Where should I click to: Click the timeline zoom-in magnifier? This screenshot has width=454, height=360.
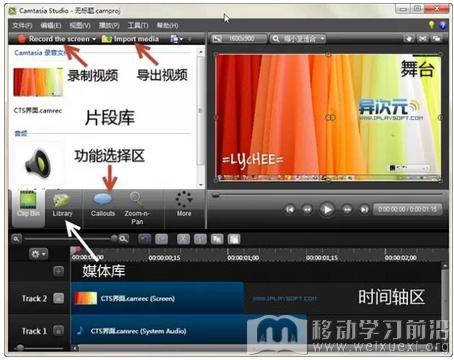pyautogui.click(x=124, y=238)
